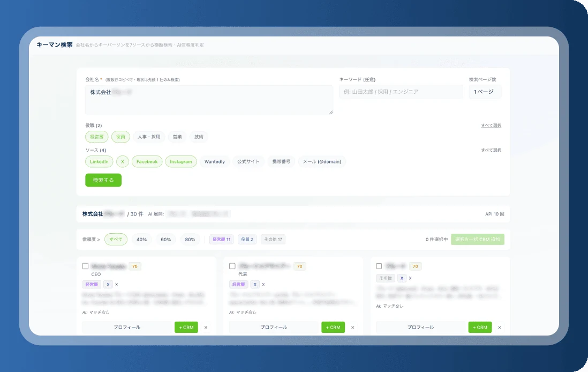Image resolution: width=588 pixels, height=372 pixels.
Task: Click the AI 展開: label
Action: pos(156,214)
